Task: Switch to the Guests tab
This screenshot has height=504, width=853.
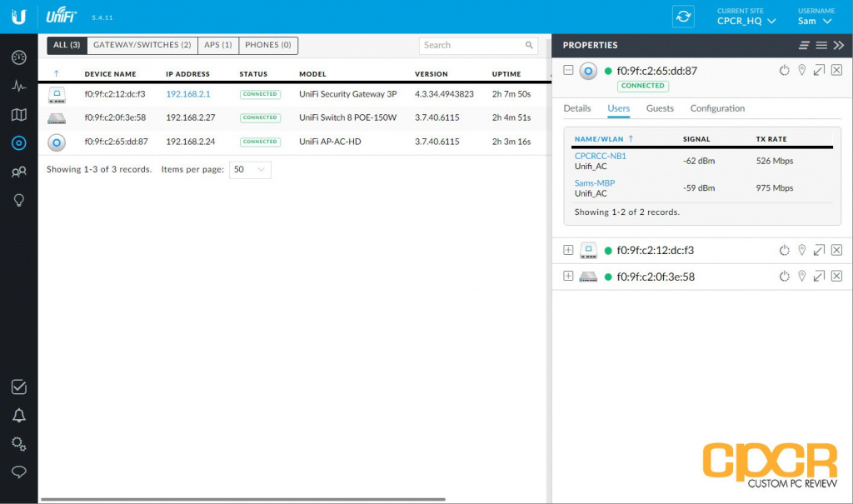Action: click(x=660, y=108)
